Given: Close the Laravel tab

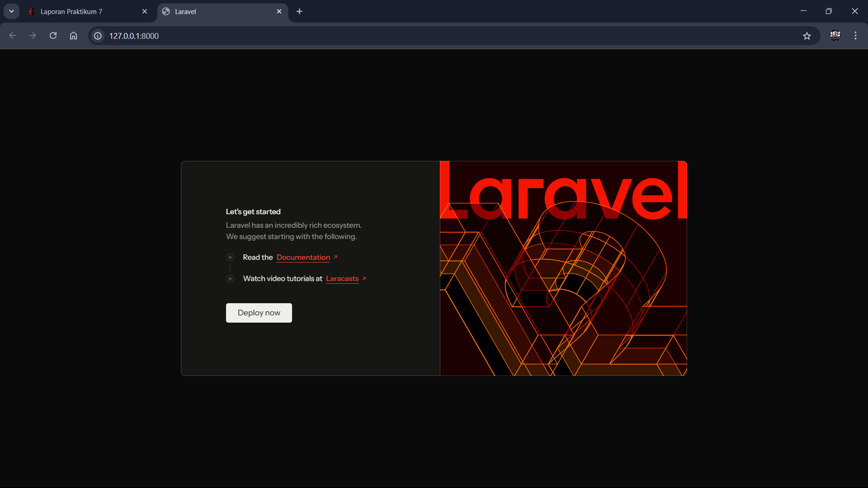Looking at the screenshot, I should [279, 11].
